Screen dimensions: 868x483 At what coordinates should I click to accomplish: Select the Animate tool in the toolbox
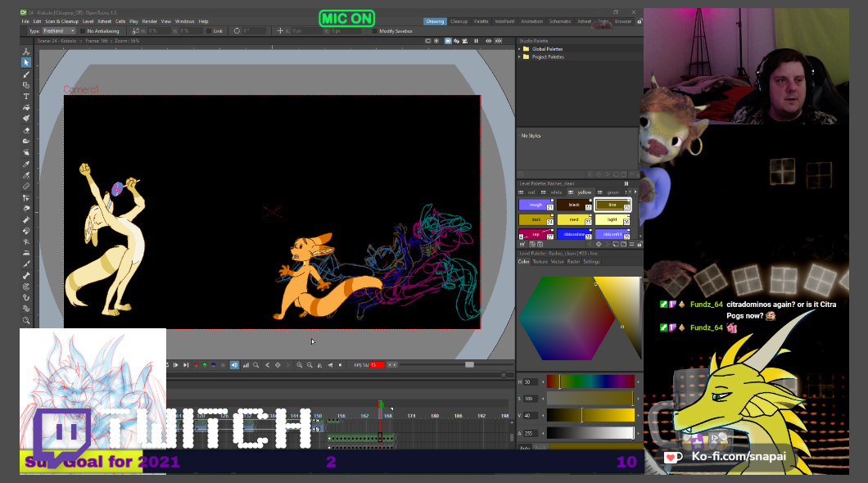pyautogui.click(x=26, y=52)
